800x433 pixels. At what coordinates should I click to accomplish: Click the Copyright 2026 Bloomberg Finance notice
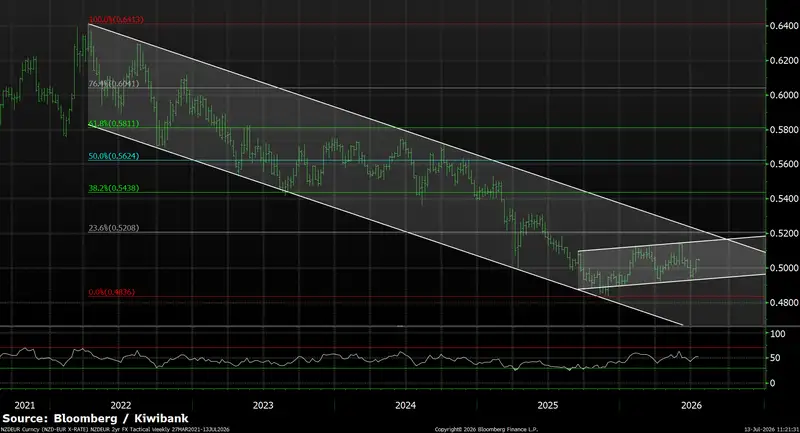pos(486,429)
